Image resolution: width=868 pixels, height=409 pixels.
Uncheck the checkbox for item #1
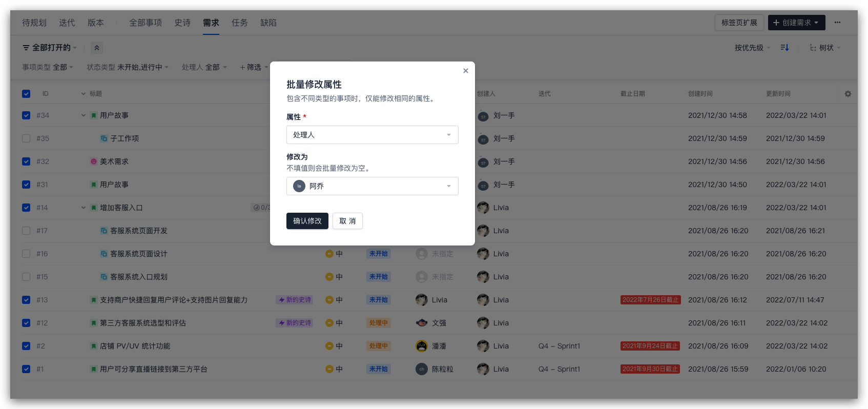(x=26, y=369)
